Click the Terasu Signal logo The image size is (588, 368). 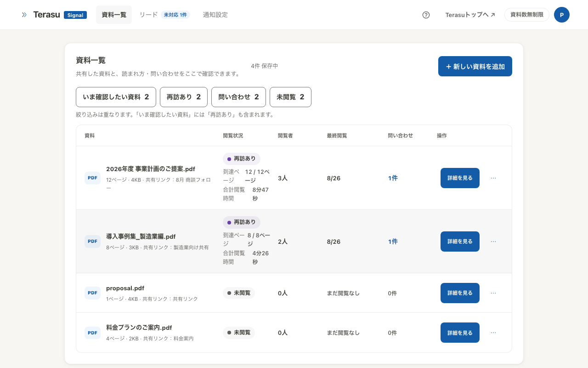pos(60,15)
